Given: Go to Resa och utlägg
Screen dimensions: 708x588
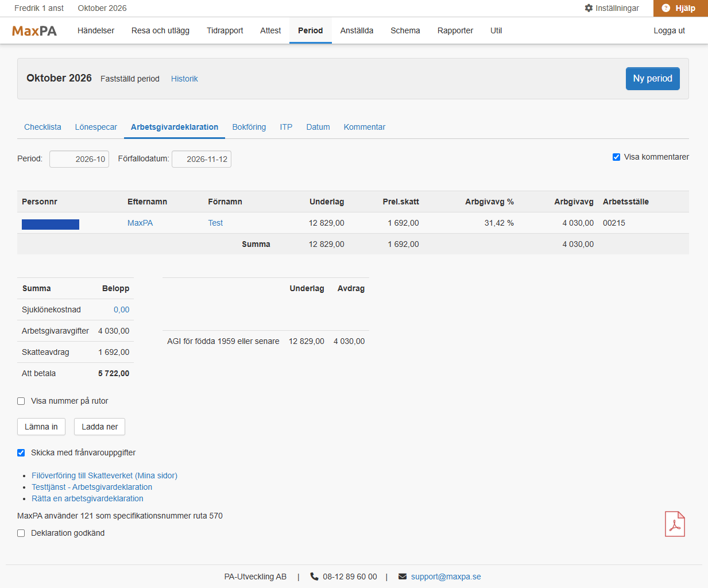Looking at the screenshot, I should pos(160,30).
